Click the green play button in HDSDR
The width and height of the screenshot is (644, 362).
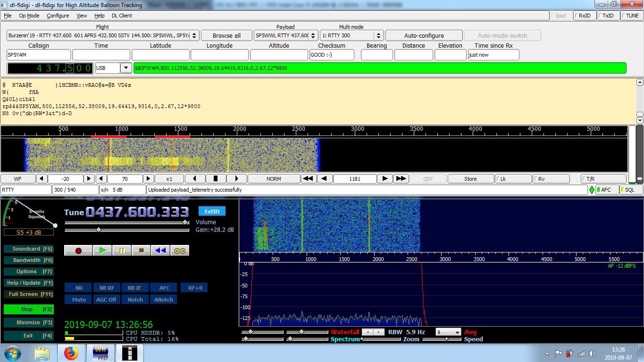pos(102,251)
